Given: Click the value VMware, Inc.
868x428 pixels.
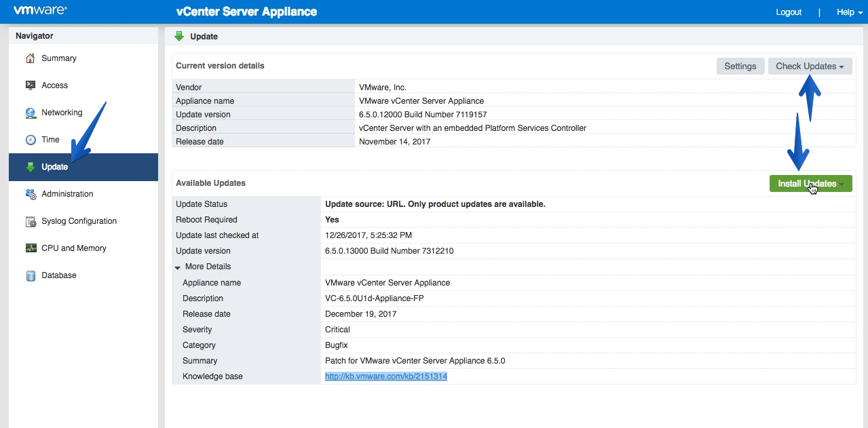Looking at the screenshot, I should pos(383,87).
